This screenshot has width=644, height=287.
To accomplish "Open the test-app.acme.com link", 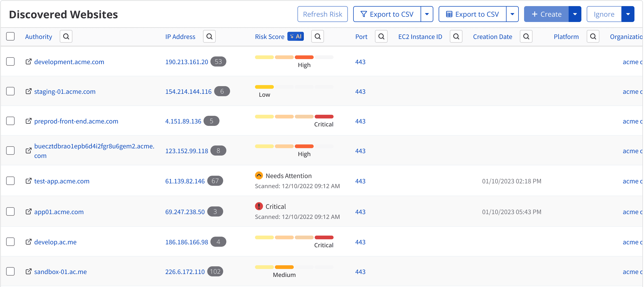I will [x=62, y=181].
